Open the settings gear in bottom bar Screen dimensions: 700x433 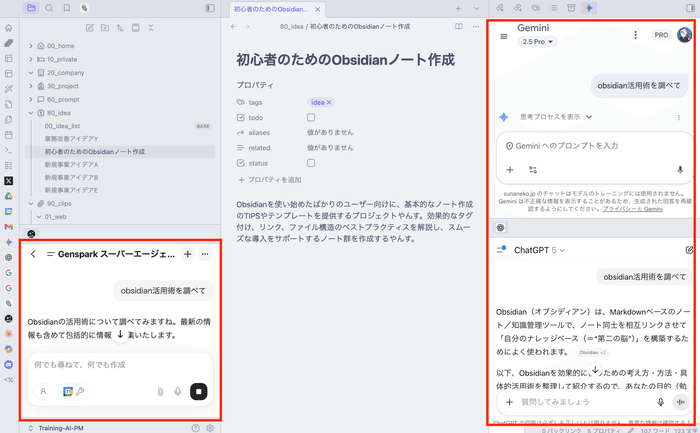[210, 428]
